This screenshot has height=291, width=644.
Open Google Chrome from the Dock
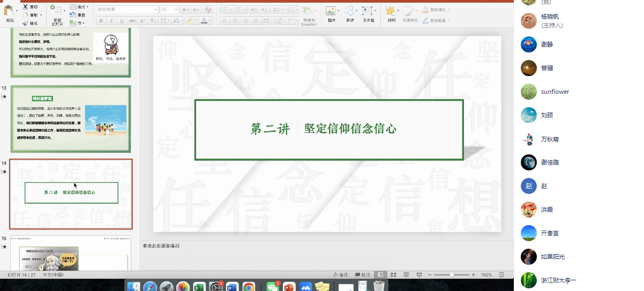[249, 287]
